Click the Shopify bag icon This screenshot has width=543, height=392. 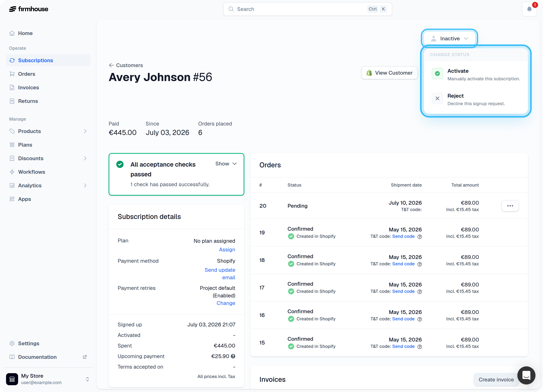click(369, 73)
